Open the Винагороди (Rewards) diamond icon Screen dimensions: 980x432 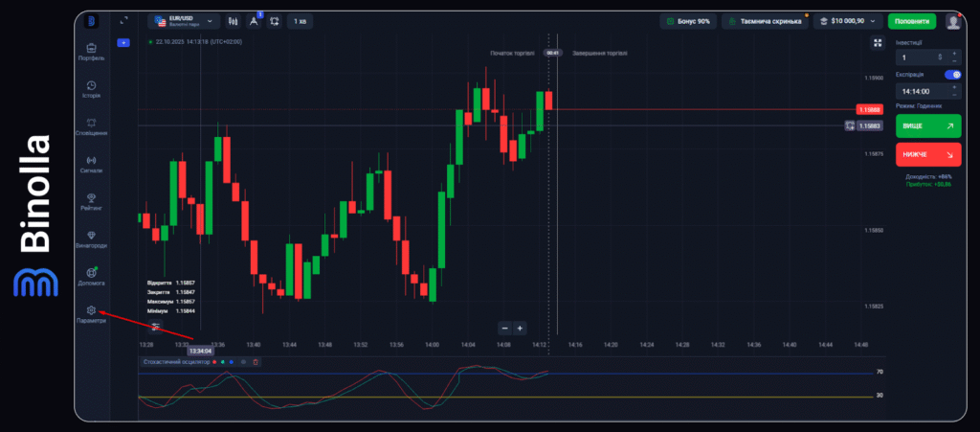click(x=91, y=236)
